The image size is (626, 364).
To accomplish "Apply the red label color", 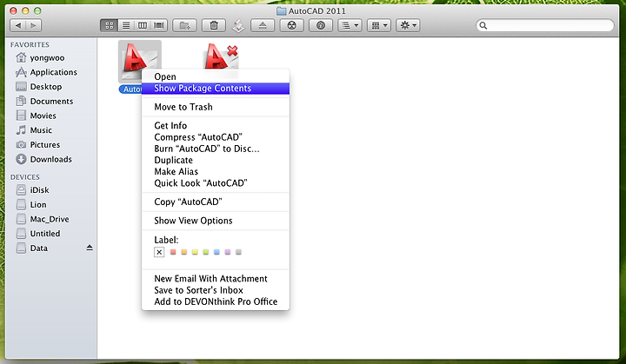I will point(173,252).
